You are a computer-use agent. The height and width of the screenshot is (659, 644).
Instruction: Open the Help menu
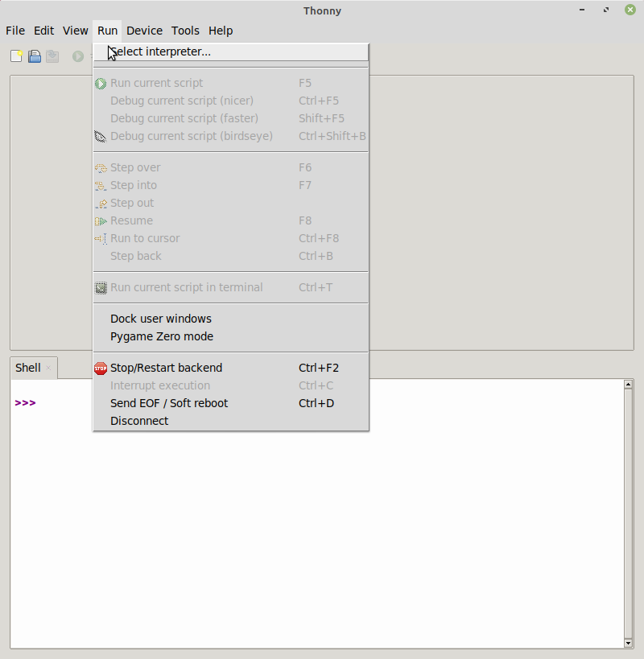tap(221, 31)
